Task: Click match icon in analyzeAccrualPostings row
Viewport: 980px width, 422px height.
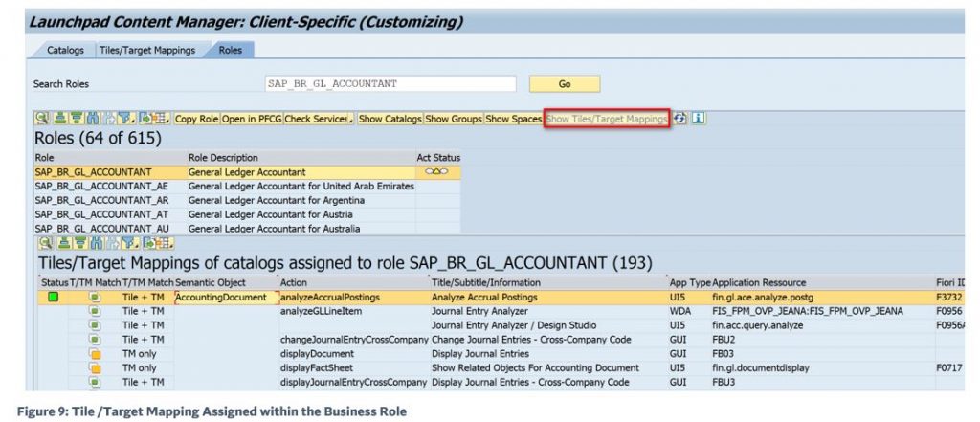Action: pyautogui.click(x=95, y=297)
